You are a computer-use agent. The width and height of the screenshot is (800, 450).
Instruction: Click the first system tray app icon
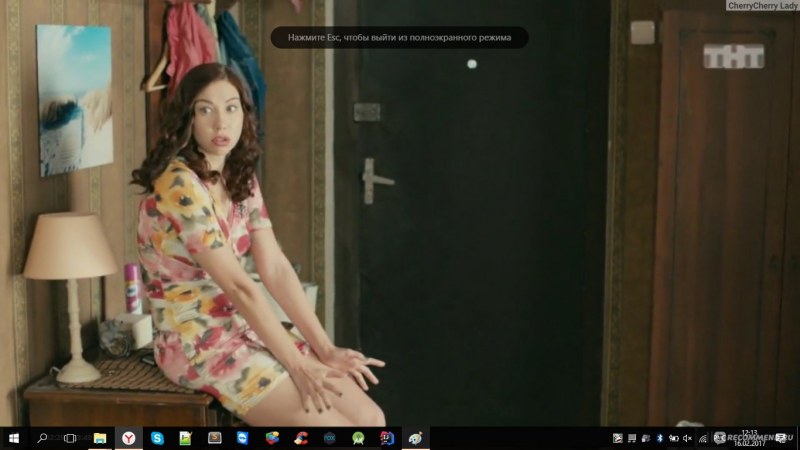pos(617,438)
